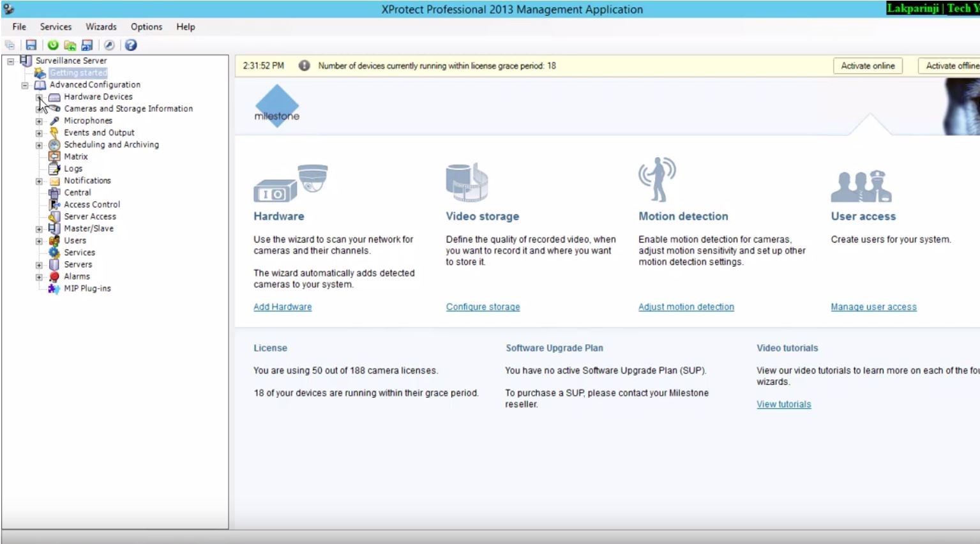Viewport: 980px width, 544px height.
Task: Click the Services gear icon in tree
Action: tap(54, 252)
